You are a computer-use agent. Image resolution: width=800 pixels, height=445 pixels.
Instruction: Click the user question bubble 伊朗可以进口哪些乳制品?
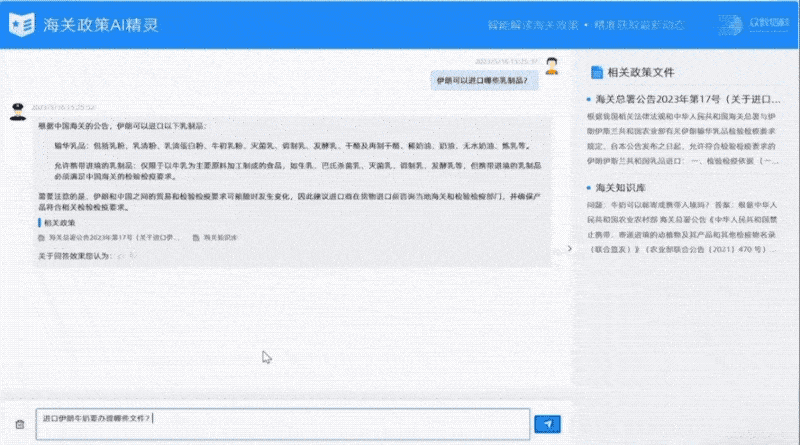(482, 80)
